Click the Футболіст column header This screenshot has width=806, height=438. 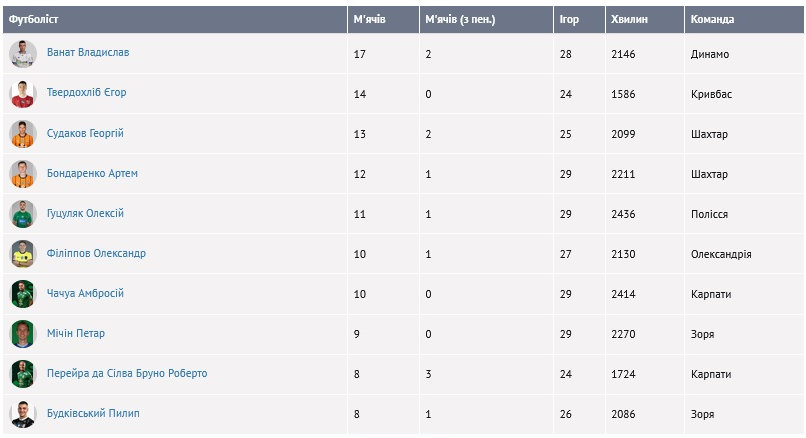click(34, 19)
